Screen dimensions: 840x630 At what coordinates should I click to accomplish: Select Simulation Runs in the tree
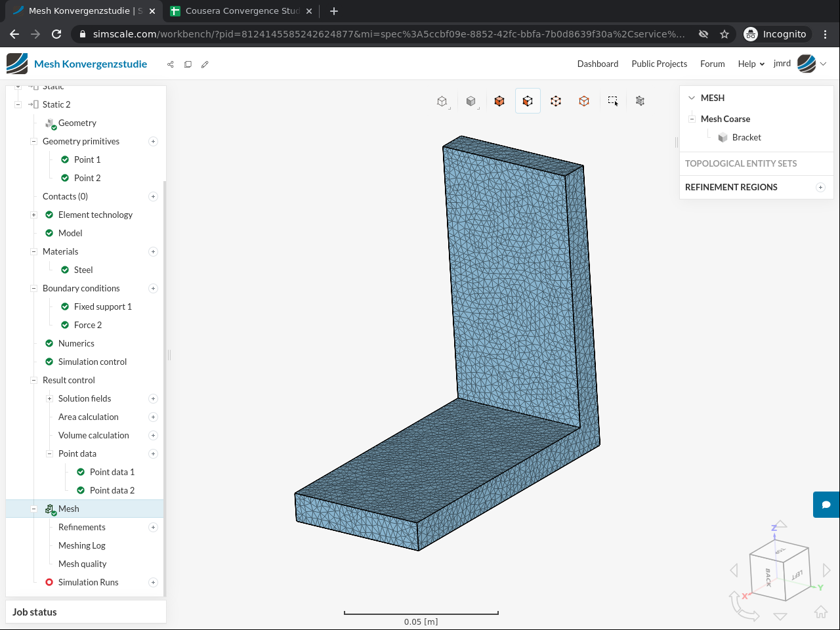(x=88, y=583)
